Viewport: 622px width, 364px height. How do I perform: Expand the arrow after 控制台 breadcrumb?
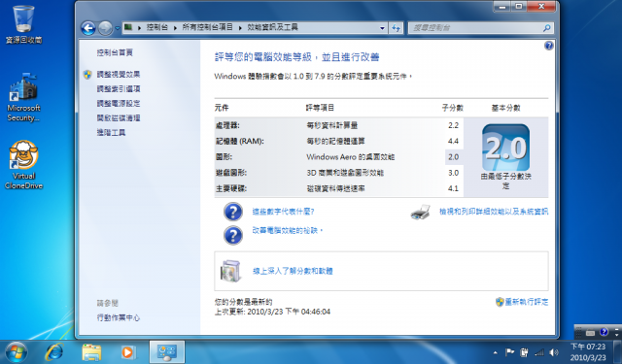pos(175,28)
